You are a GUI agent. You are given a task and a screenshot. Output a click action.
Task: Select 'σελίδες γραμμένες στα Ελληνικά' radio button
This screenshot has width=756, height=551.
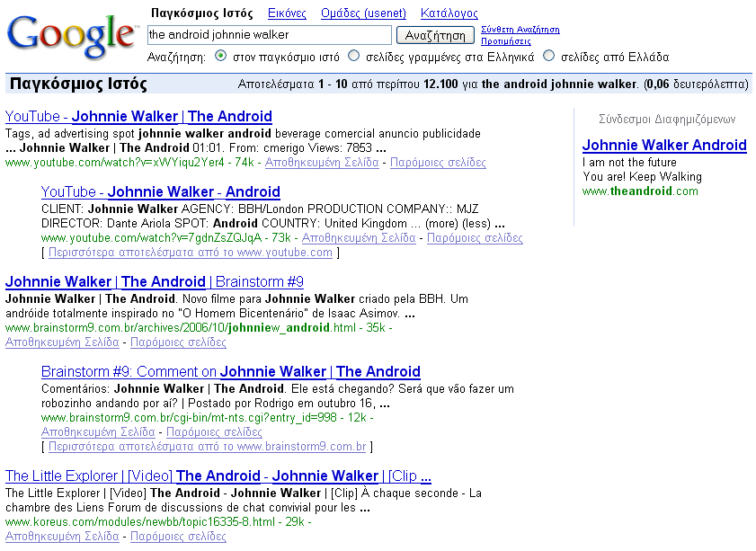353,56
